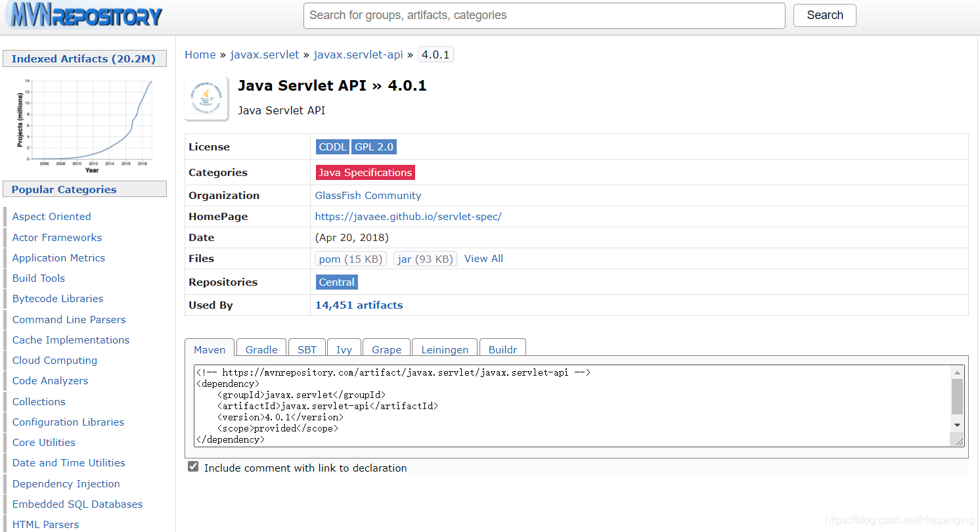Open Indexed Artifacts (20.2M) header
The image size is (980, 532).
tap(83, 58)
